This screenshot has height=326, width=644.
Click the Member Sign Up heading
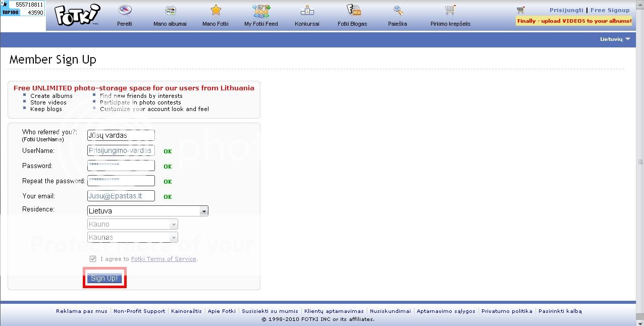53,60
